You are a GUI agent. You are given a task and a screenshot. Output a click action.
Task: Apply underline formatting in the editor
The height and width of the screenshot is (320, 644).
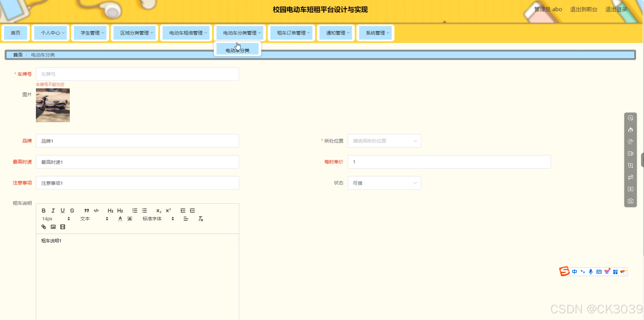pyautogui.click(x=62, y=211)
